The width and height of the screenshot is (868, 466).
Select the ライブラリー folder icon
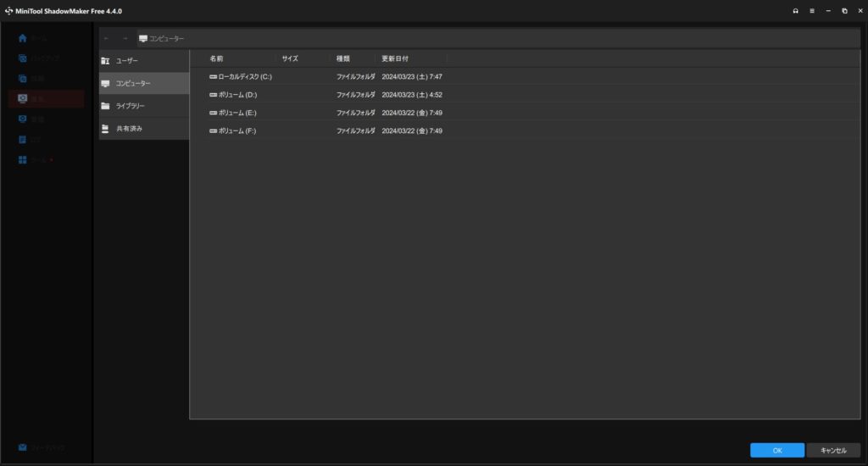click(106, 106)
